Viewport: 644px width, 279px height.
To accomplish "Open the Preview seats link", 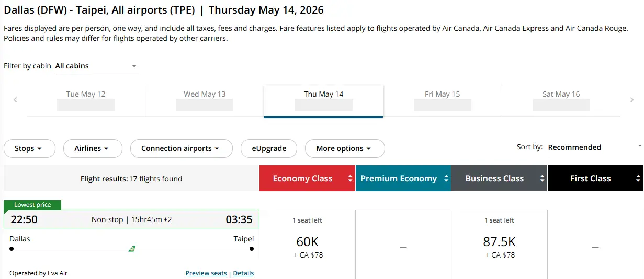I will tap(206, 273).
